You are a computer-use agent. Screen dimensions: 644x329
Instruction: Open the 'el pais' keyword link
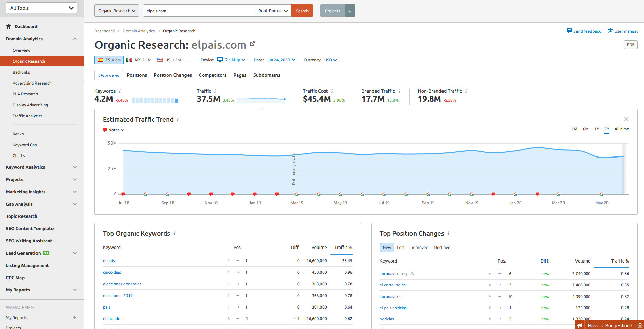109,261
